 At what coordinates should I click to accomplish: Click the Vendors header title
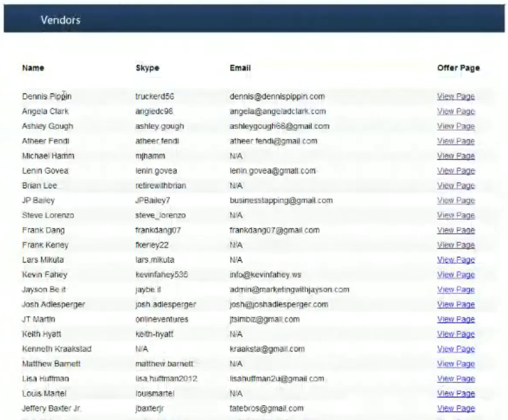pyautogui.click(x=61, y=20)
